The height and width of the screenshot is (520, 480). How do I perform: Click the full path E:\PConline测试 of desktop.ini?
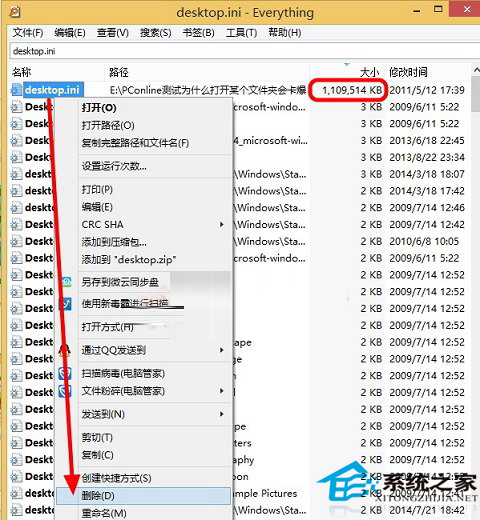208,90
